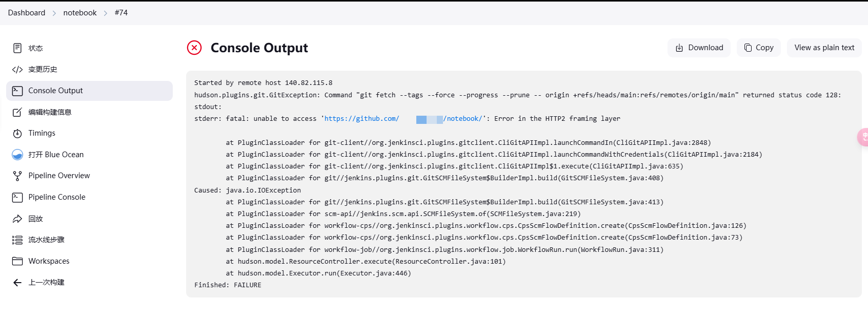Image resolution: width=868 pixels, height=320 pixels.
Task: Click the red failed build status icon
Action: coord(194,48)
